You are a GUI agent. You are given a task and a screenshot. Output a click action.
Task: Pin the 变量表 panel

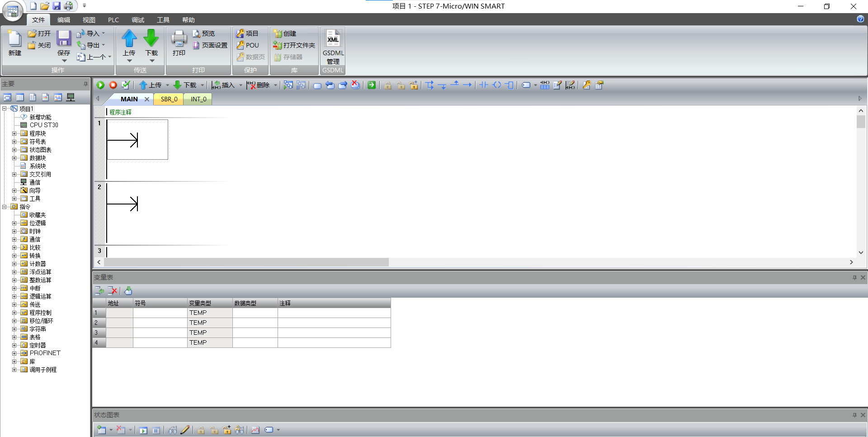coord(854,277)
